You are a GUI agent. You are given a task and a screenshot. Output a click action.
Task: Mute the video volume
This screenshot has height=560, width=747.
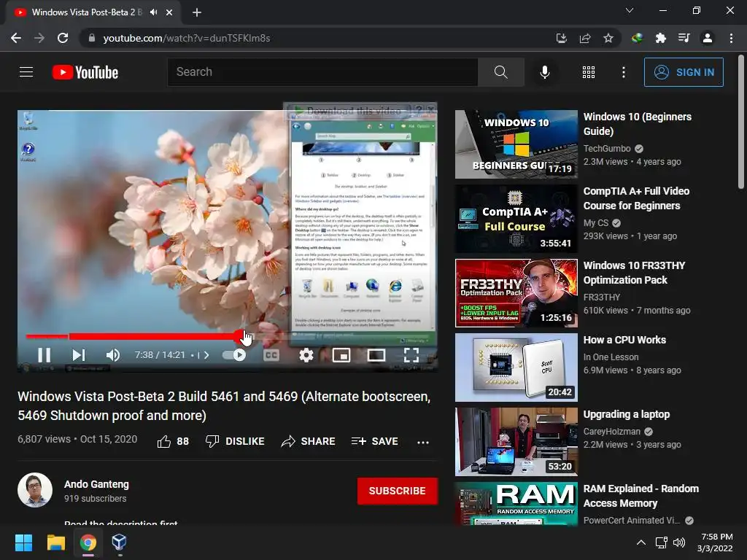pyautogui.click(x=113, y=355)
